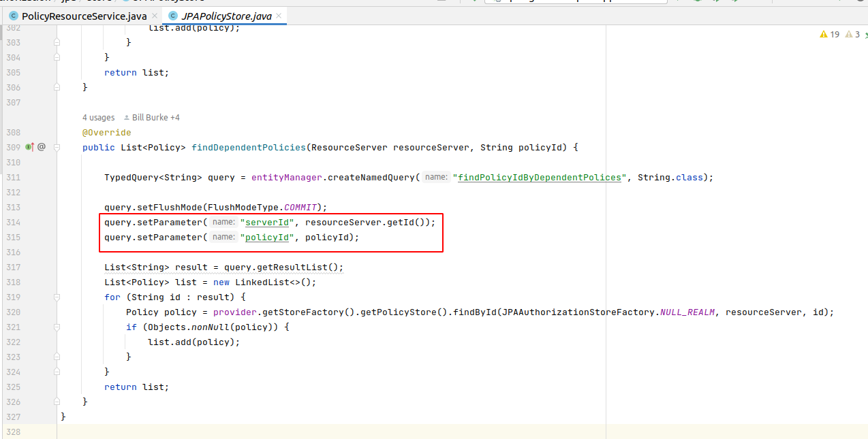
Task: Click the override method gutter icon on line 309
Action: coord(29,147)
